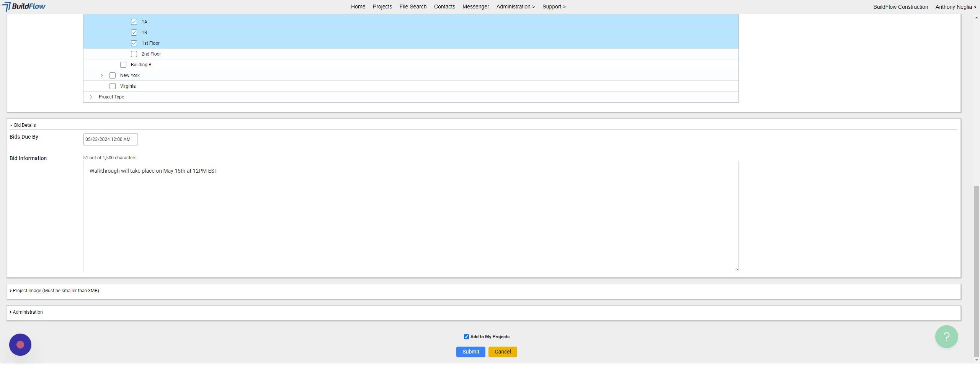Click inside the Bid Information text area
The height and width of the screenshot is (365, 980).
coord(411,216)
